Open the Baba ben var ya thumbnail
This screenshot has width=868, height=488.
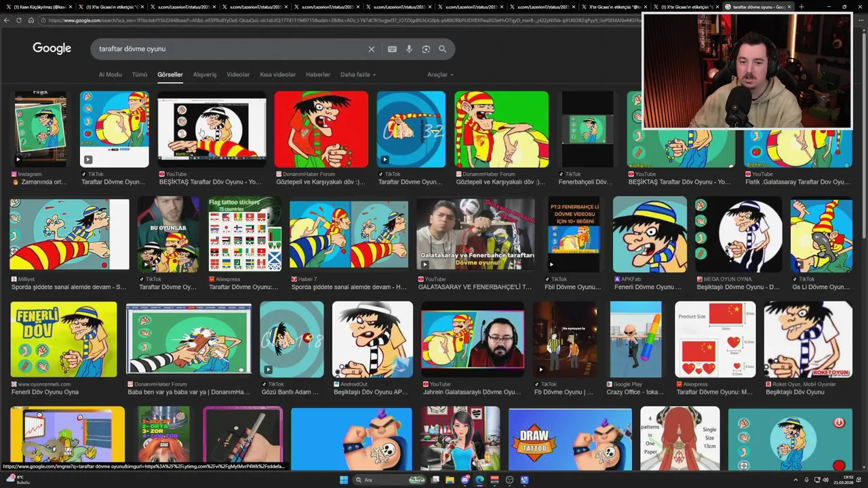(189, 340)
